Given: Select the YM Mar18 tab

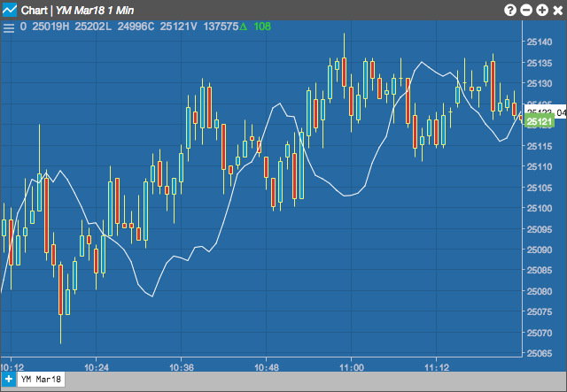Looking at the screenshot, I should point(42,379).
